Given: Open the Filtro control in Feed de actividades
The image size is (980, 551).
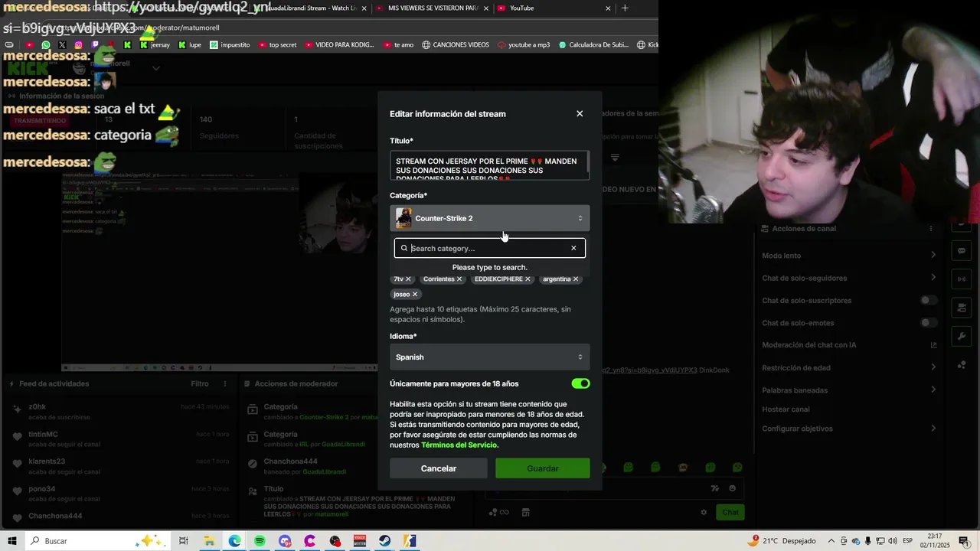Looking at the screenshot, I should 200,384.
